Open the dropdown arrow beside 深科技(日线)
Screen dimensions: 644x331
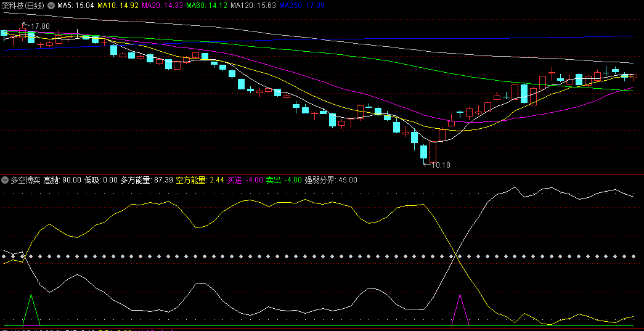(x=51, y=6)
